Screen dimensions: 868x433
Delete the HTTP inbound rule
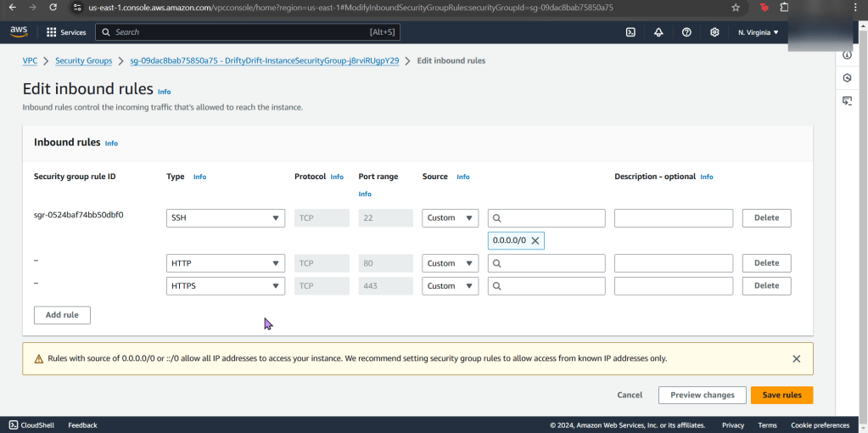pos(766,263)
